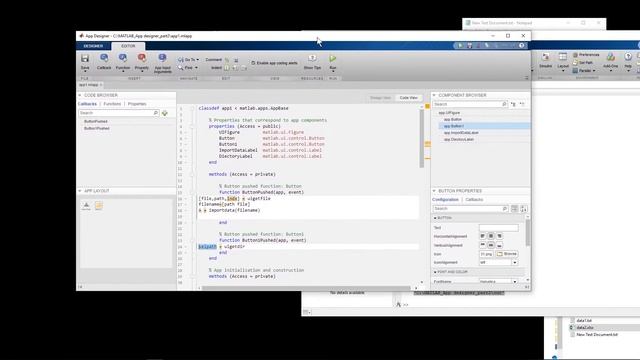Open the Save dropdown arrow

85,71
